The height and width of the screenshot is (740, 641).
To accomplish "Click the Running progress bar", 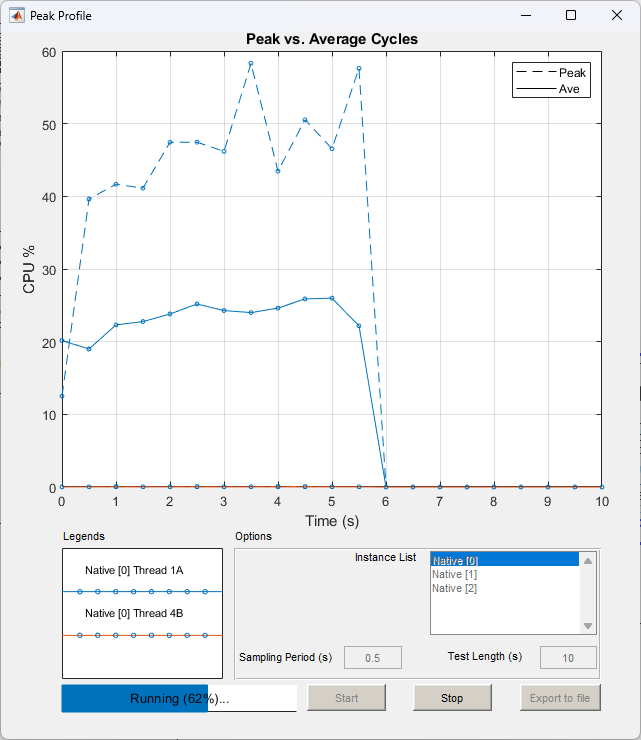I will click(x=179, y=698).
